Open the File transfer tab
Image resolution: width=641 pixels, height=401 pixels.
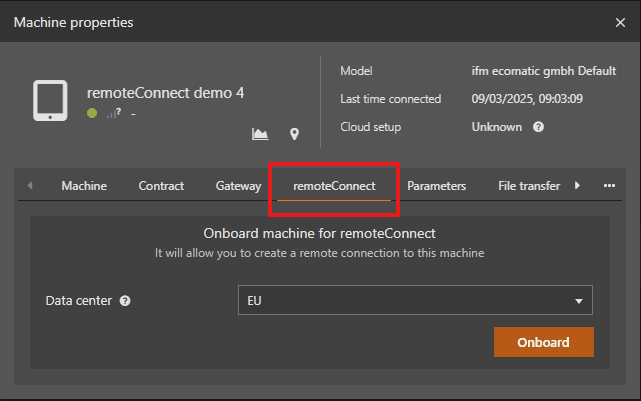[x=529, y=186]
